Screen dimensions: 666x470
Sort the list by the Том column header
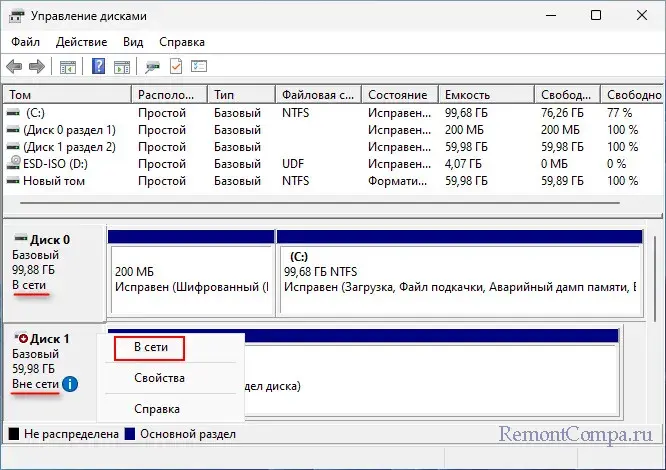(66, 94)
